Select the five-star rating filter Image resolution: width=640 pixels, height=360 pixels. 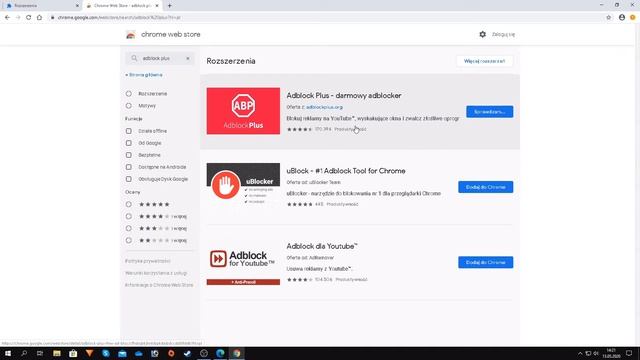129,204
